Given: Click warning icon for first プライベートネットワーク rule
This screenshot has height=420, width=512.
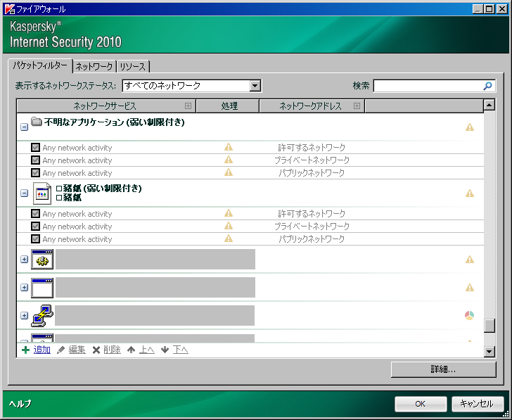Looking at the screenshot, I should tap(229, 160).
